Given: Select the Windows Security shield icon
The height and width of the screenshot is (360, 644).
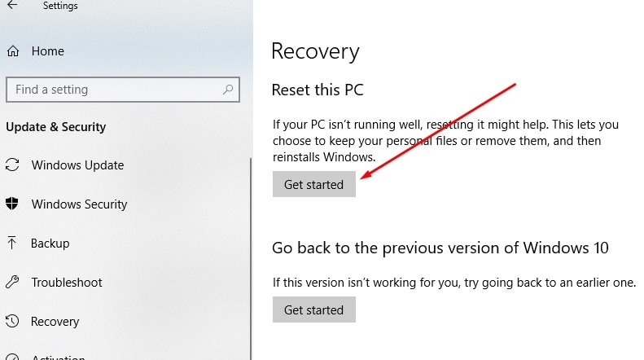Looking at the screenshot, I should pyautogui.click(x=12, y=204).
